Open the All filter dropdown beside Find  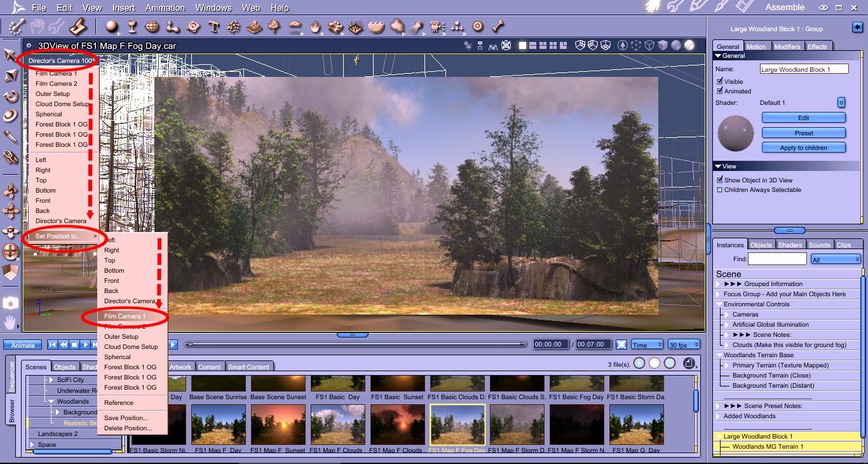836,259
